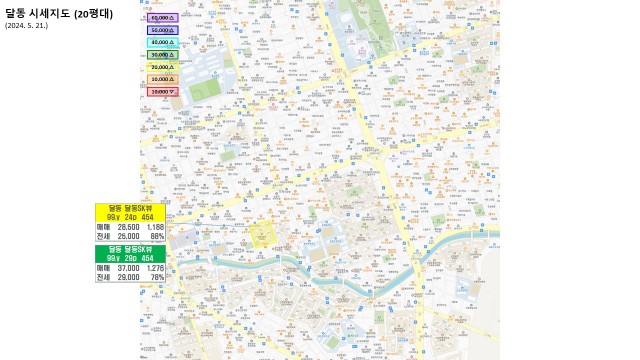Click the blue 50,000 legend box
The height and width of the screenshot is (360, 640).
coord(162,30)
